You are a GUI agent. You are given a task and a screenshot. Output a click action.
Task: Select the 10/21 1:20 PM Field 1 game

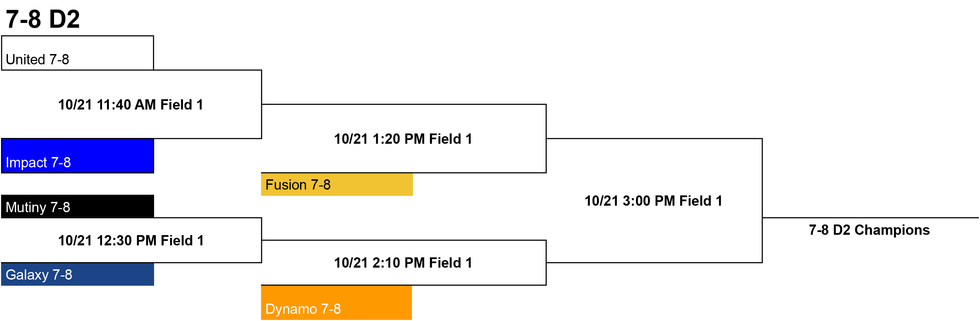(x=403, y=139)
